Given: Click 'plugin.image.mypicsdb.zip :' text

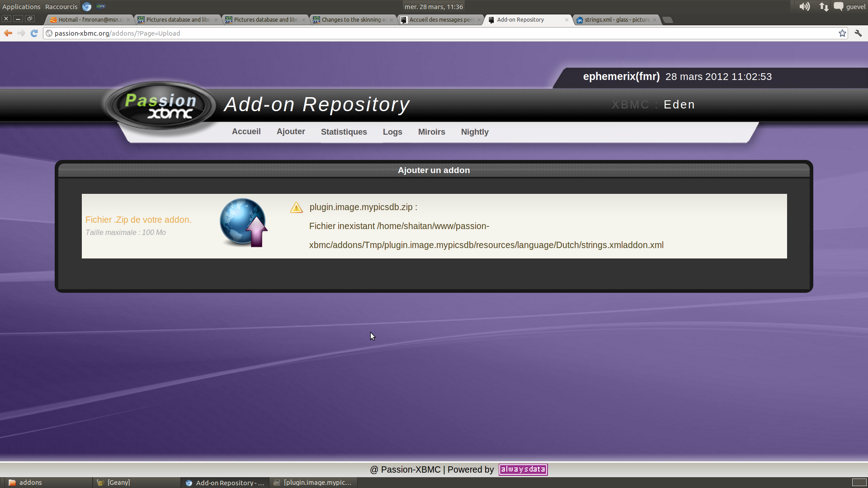Looking at the screenshot, I should [x=363, y=207].
